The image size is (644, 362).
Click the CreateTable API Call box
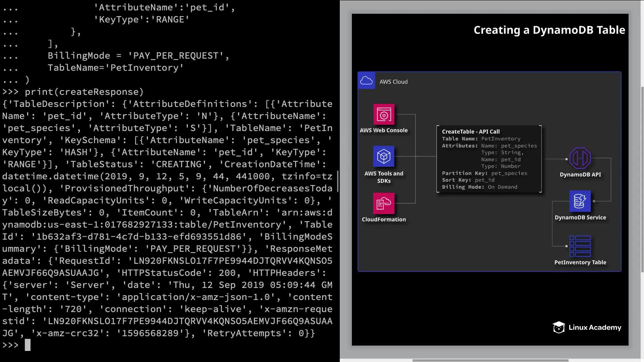click(489, 159)
